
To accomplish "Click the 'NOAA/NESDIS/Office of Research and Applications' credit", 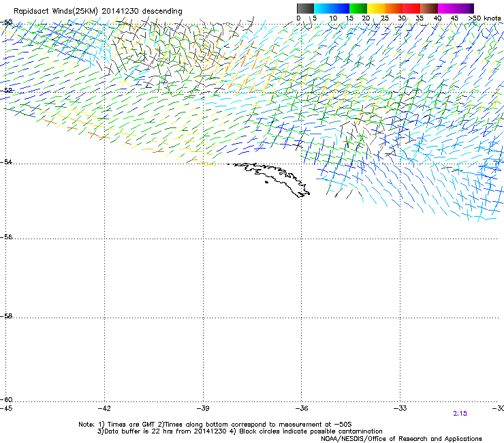I will tap(401, 439).
